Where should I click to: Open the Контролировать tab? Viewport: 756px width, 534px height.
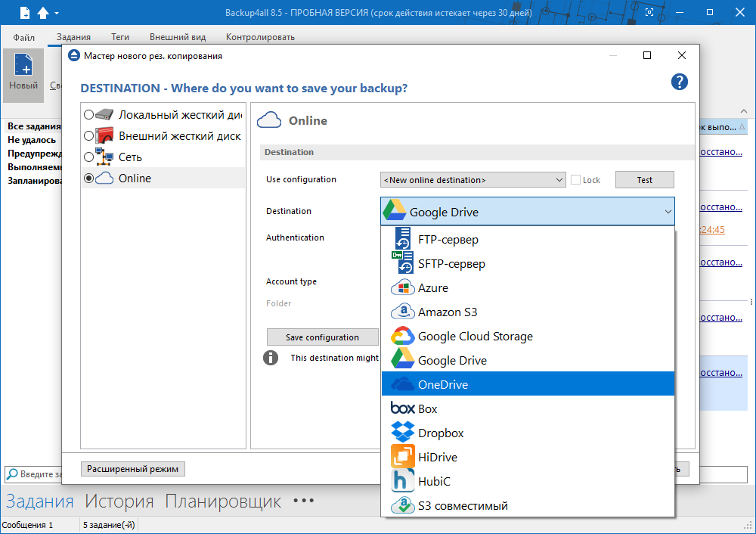(x=260, y=37)
